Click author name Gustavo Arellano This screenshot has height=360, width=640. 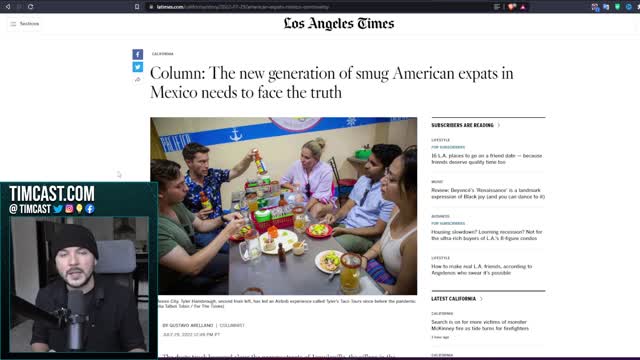(191, 325)
